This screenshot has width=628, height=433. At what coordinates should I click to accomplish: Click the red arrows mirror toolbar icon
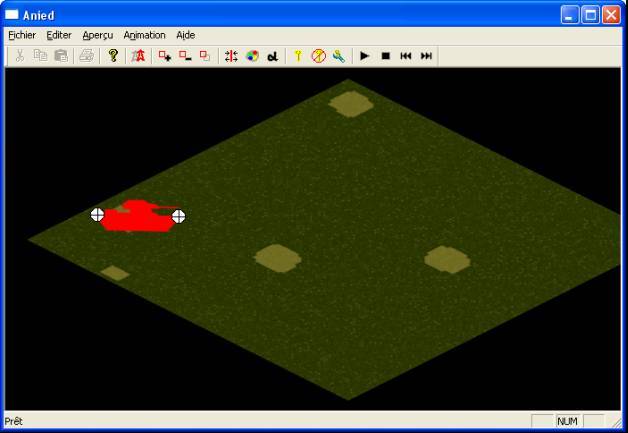232,56
